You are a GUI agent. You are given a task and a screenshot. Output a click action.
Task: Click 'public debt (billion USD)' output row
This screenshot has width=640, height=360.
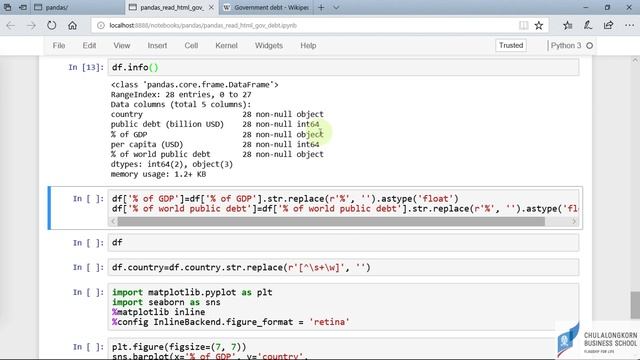[x=215, y=124]
